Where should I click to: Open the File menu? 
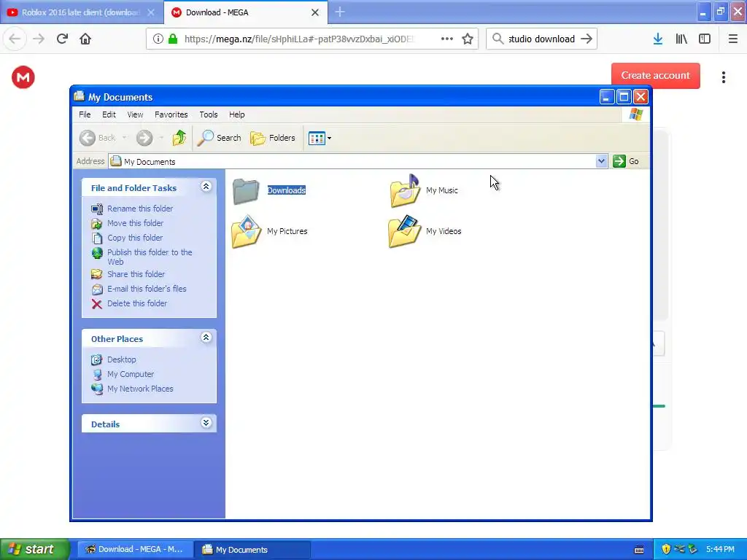(x=85, y=114)
